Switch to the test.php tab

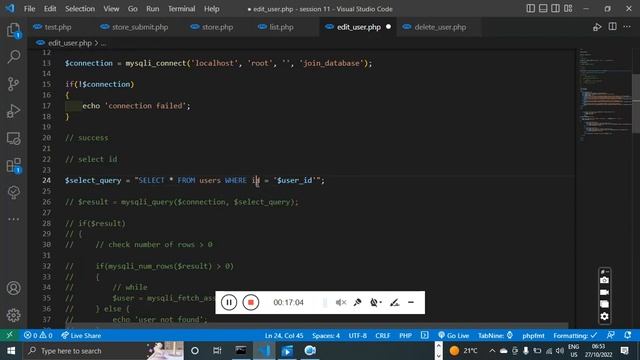tap(58, 27)
